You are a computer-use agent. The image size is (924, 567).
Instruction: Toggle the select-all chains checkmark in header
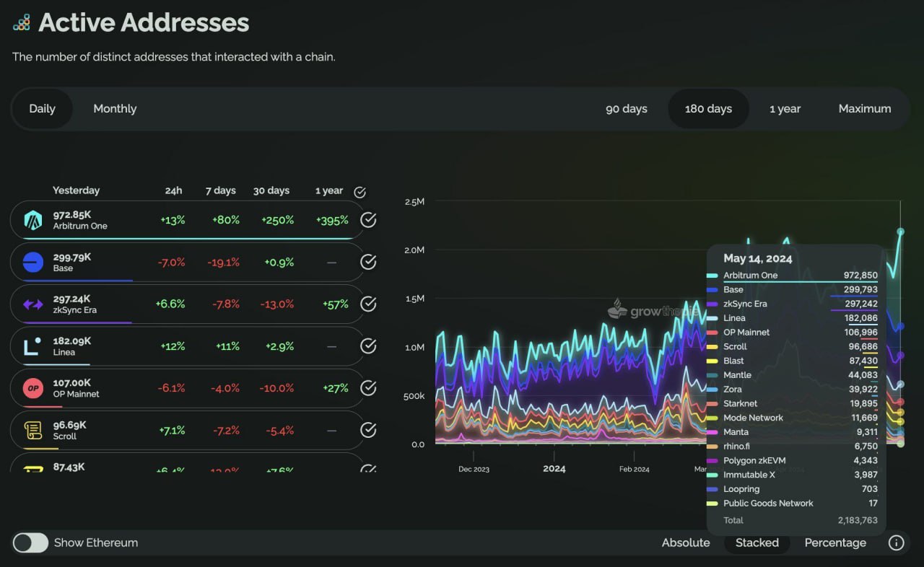(x=359, y=192)
